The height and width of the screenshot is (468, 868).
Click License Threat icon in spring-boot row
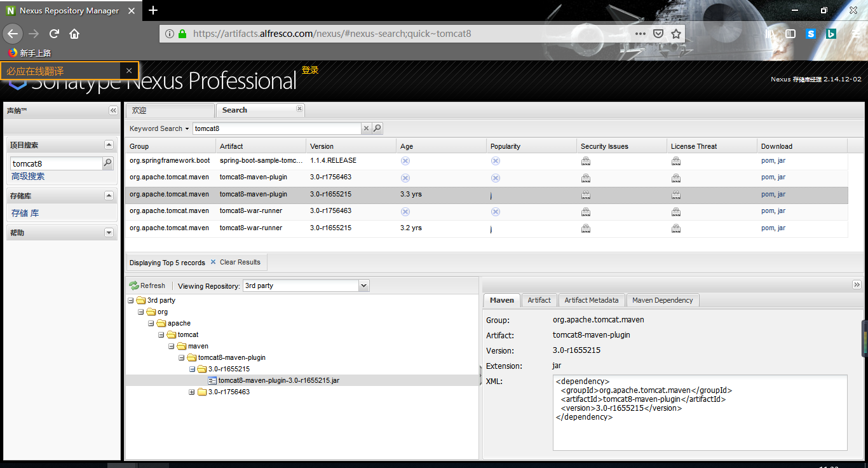pos(676,161)
